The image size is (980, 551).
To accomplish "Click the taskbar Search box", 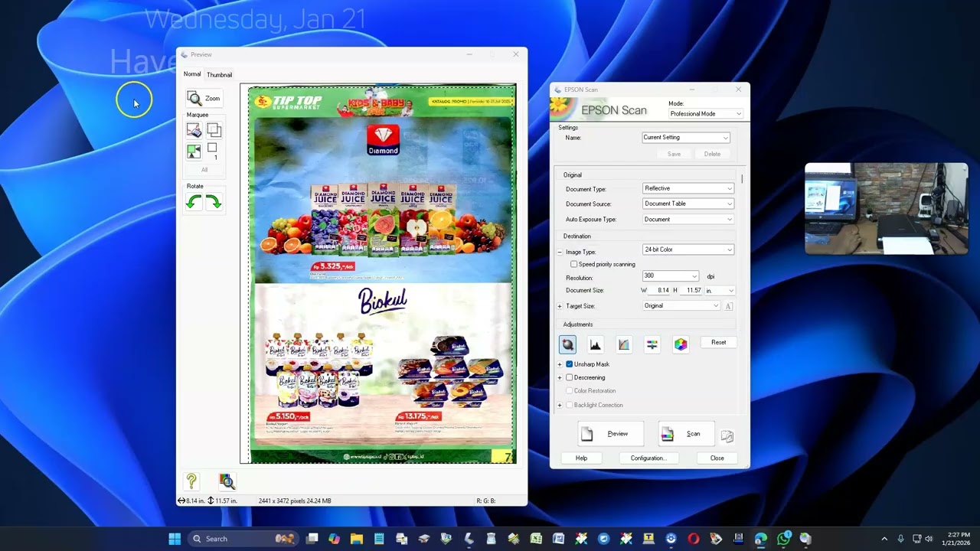I will pyautogui.click(x=243, y=539).
